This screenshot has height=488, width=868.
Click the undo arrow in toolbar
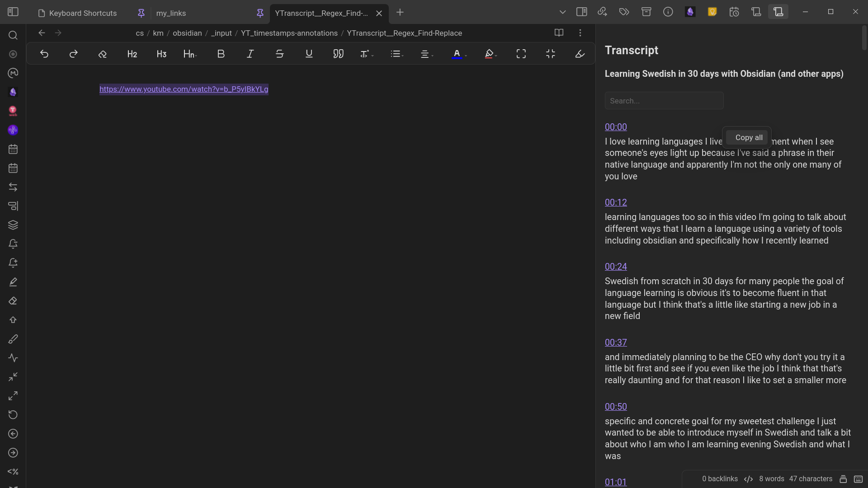tap(44, 54)
